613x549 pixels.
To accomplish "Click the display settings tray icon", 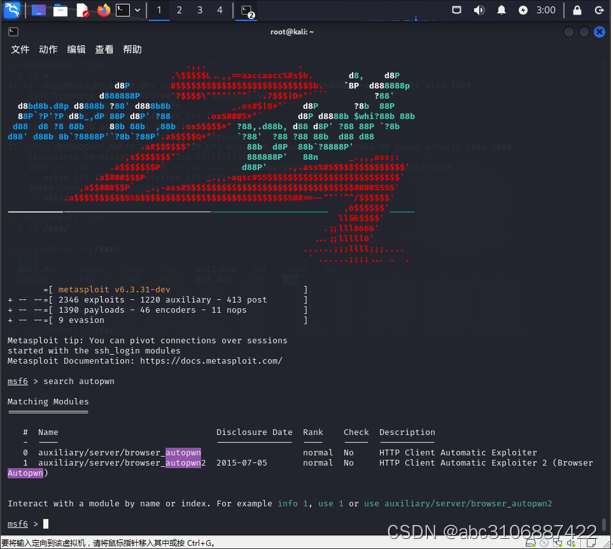I will 456,10.
